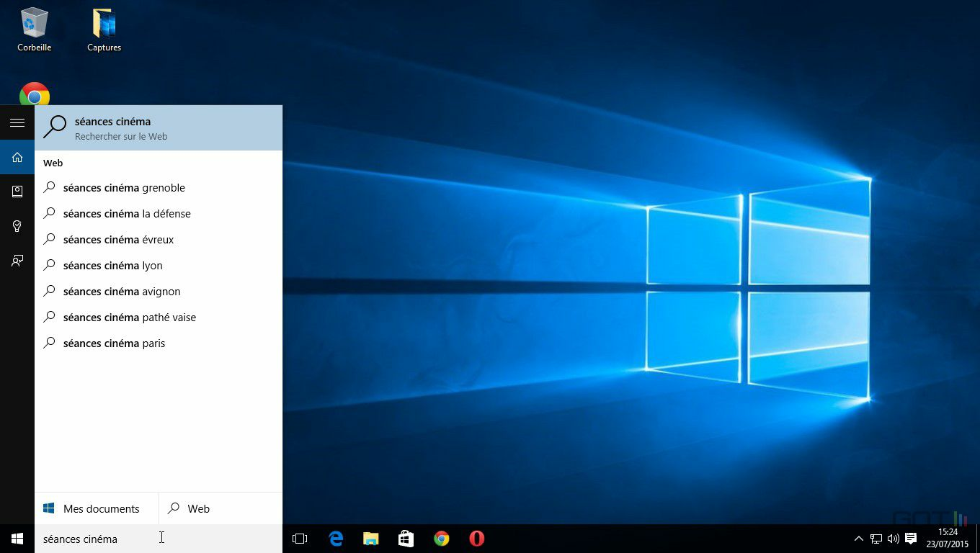Open the Cortana Feedback icon
The height and width of the screenshot is (553, 980).
coord(17,261)
